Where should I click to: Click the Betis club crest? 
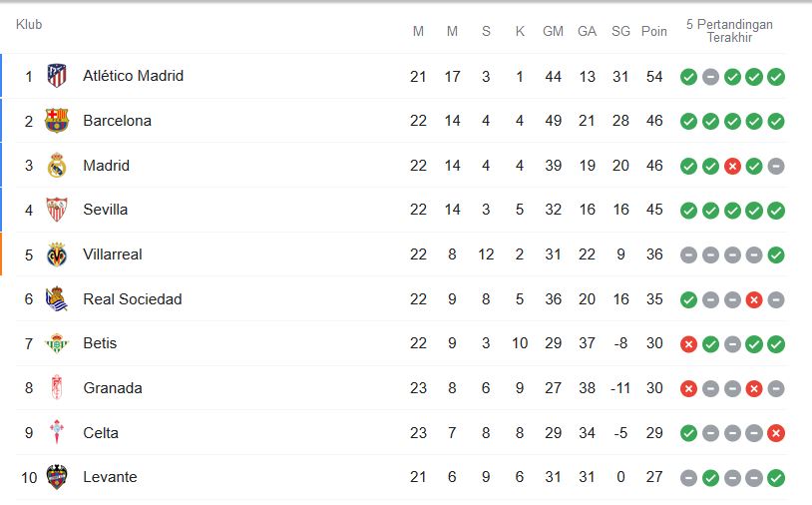pyautogui.click(x=57, y=343)
